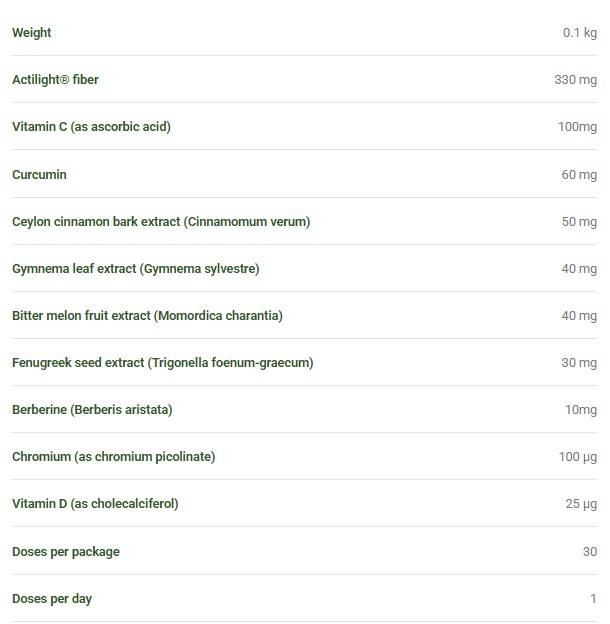Click Fenugreek seed extract label
The width and height of the screenshot is (610, 624).
(163, 363)
